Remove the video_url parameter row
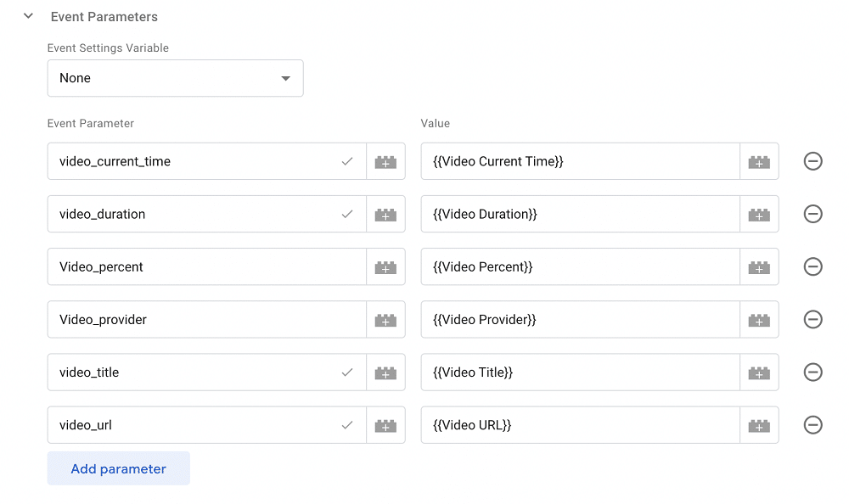Image resolution: width=849 pixels, height=504 pixels. click(x=812, y=425)
